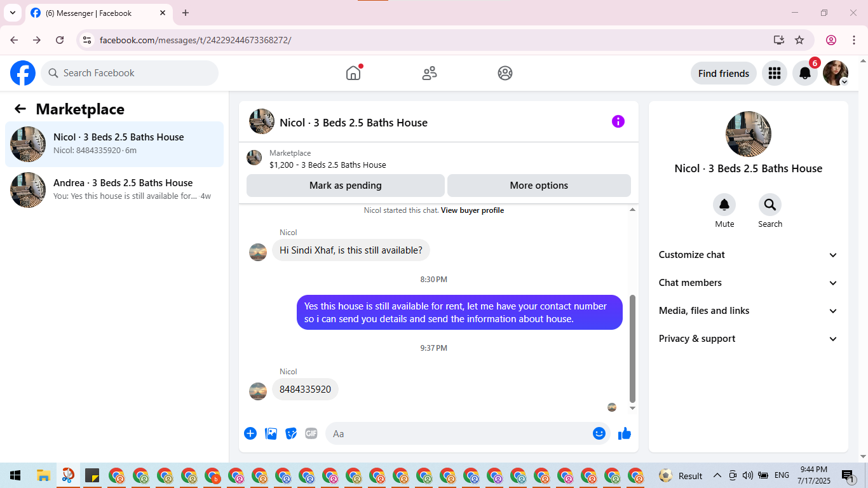Screen dimensions: 868x488
Task: Go back using the Marketplace back arrow
Action: pos(20,109)
